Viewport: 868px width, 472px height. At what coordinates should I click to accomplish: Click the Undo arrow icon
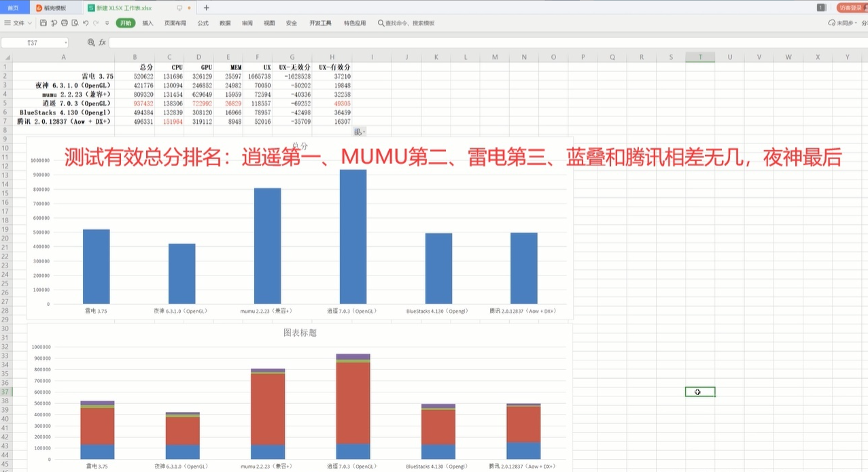click(86, 23)
